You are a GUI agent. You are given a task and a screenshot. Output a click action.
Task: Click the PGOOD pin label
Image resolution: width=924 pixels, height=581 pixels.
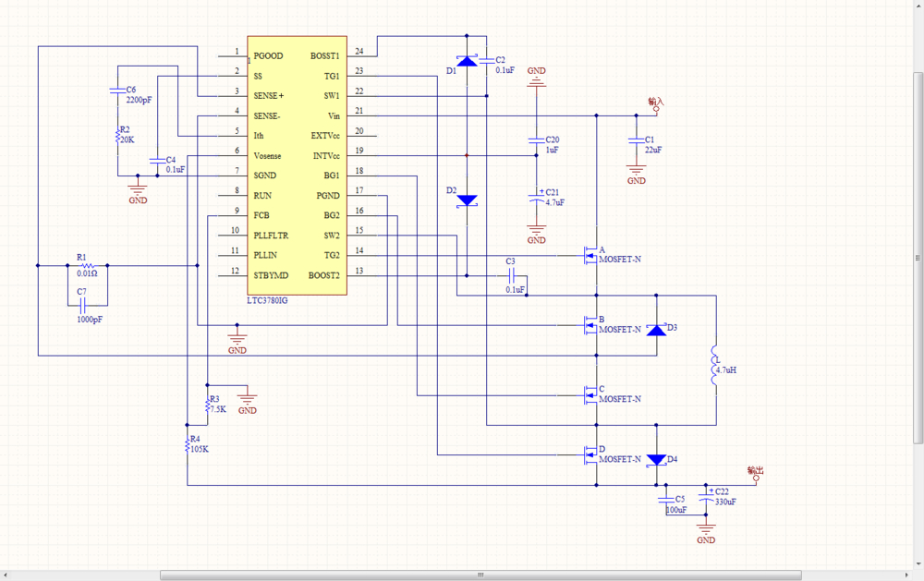click(268, 56)
